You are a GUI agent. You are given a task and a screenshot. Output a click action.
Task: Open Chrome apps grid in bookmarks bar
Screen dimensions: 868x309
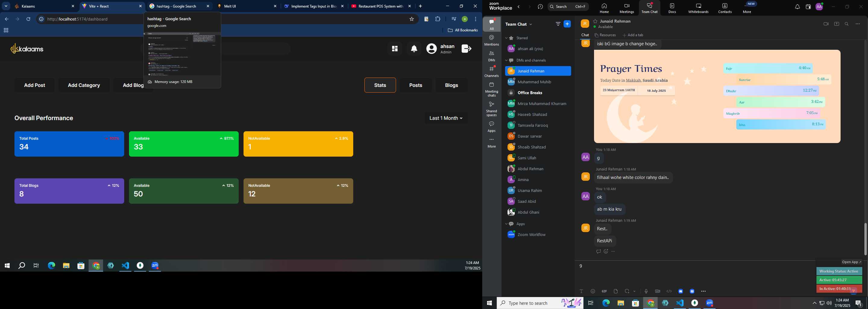tap(6, 30)
